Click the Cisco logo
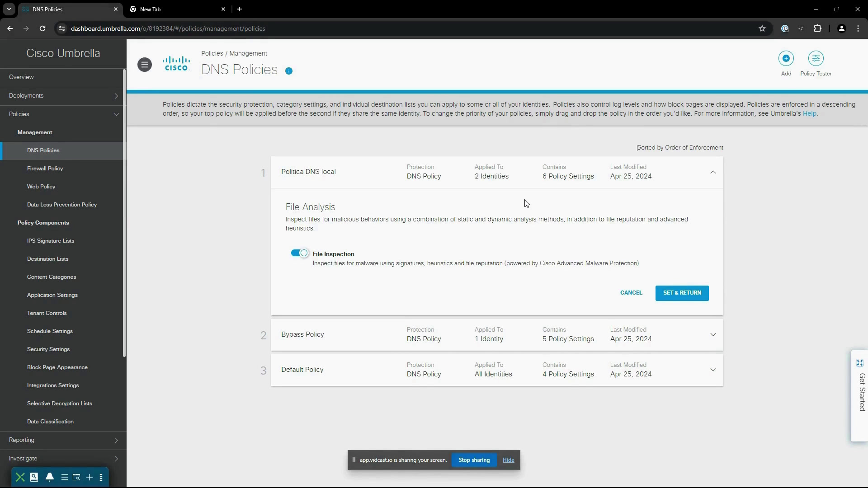868x488 pixels. coord(176,64)
